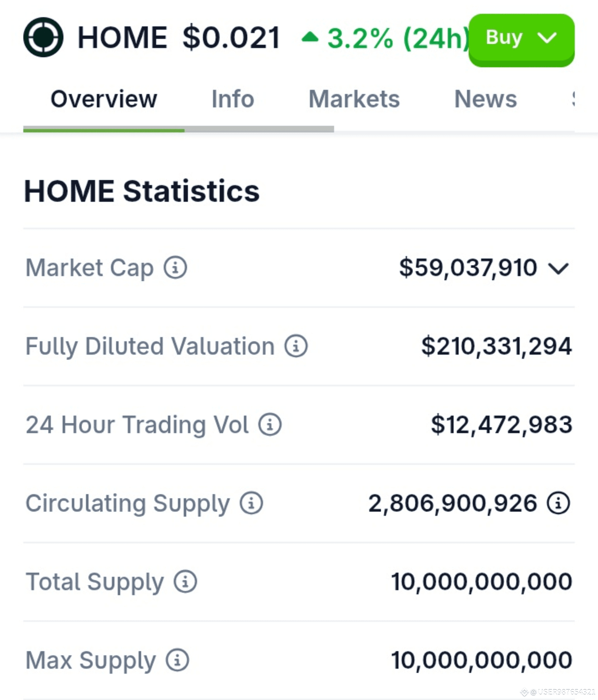Click the green Buy button

click(x=521, y=40)
